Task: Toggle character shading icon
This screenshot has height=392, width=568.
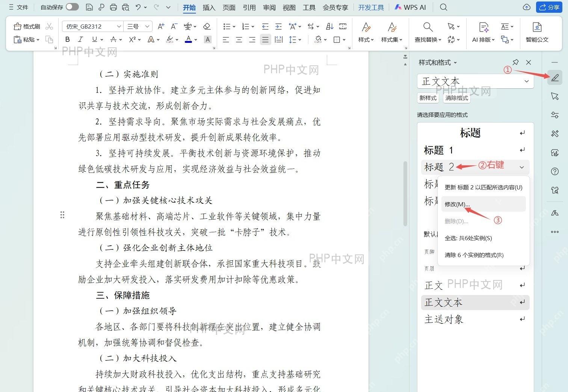Action: pos(207,39)
